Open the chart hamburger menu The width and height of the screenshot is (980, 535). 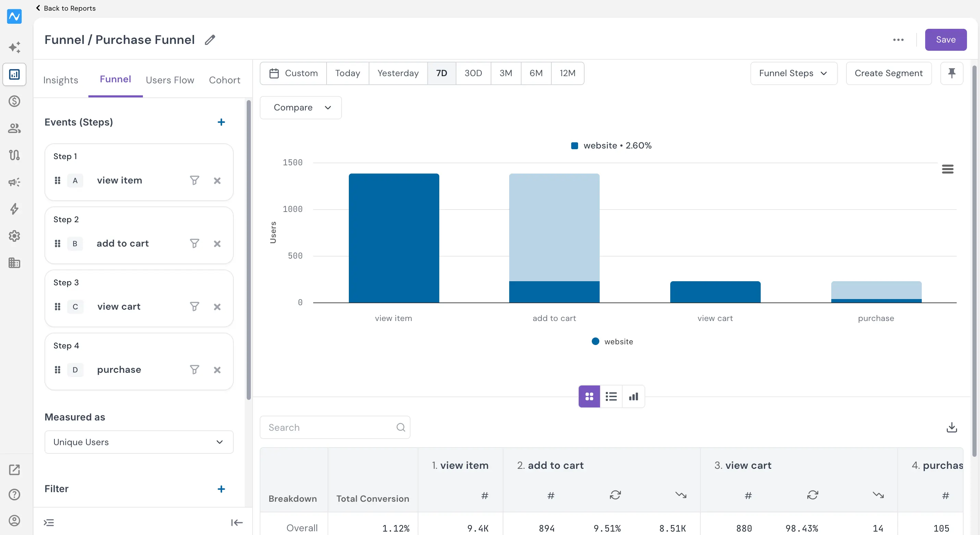coord(947,169)
